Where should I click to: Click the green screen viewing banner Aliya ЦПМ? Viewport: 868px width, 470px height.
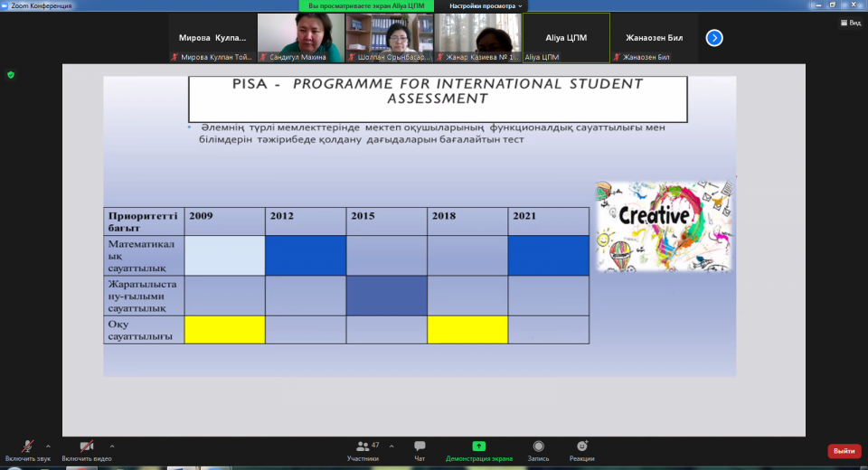tap(366, 6)
